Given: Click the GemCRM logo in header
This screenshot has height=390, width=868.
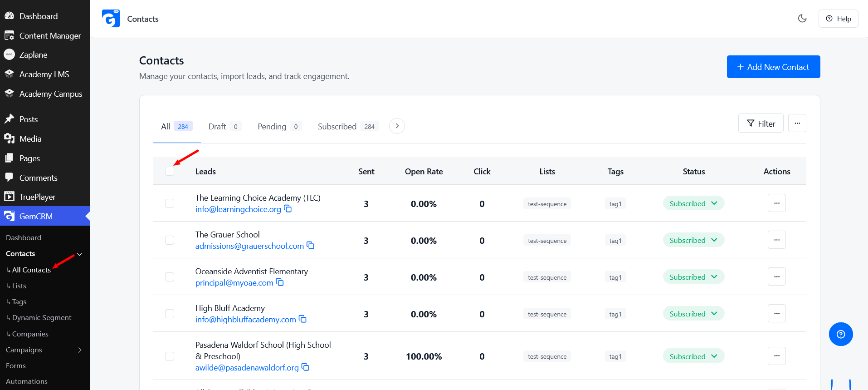Looking at the screenshot, I should click(111, 19).
